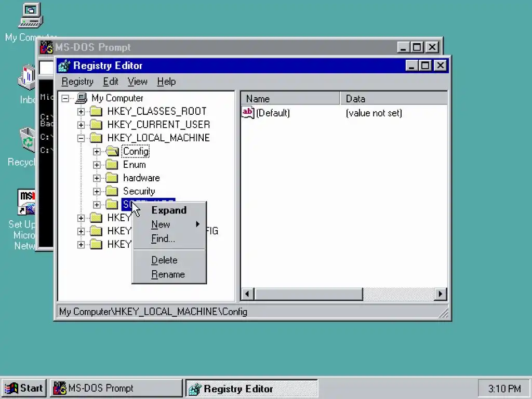532x399 pixels.
Task: Expand the highlighted SOFTWARE subkey
Action: [97, 205]
